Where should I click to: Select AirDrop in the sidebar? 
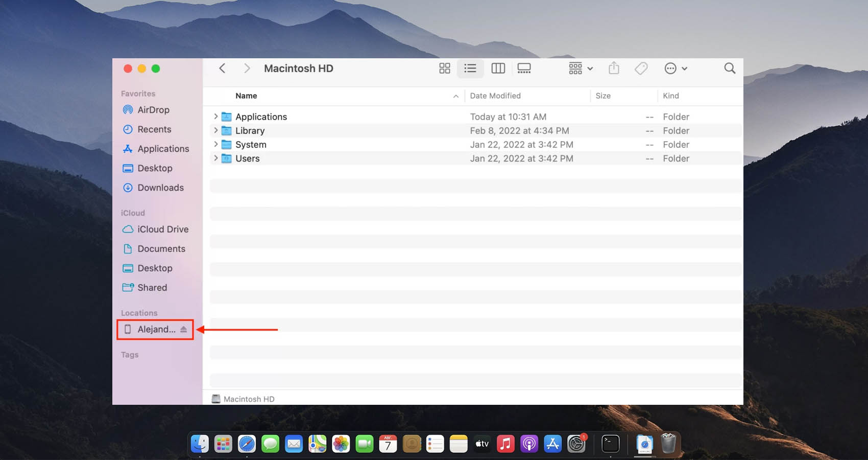tap(153, 110)
